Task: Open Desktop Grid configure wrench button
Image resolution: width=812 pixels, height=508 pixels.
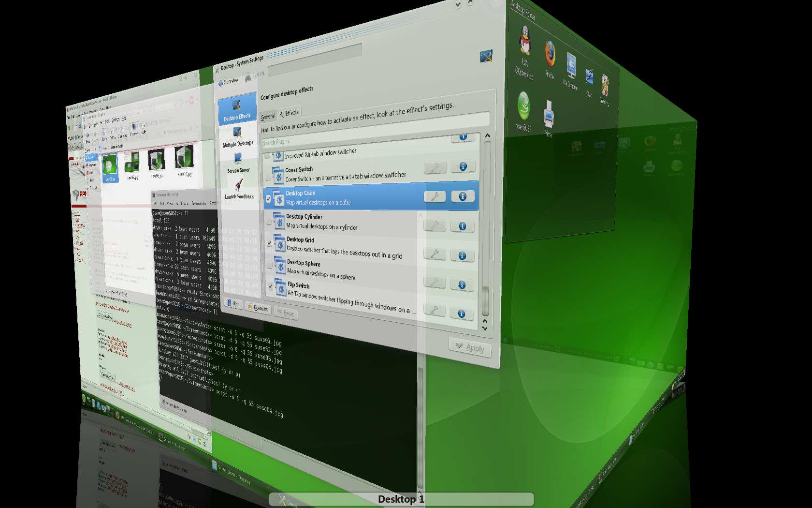Action: (434, 254)
